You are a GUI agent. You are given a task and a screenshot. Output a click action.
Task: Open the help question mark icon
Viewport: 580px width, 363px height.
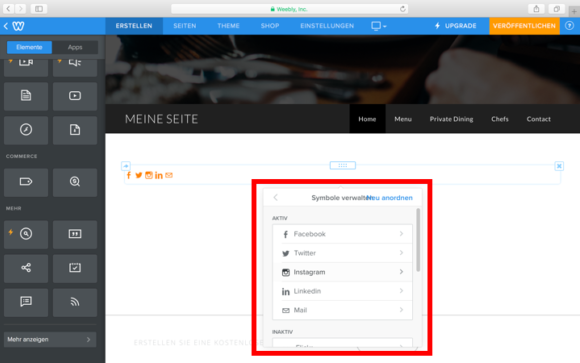point(569,26)
